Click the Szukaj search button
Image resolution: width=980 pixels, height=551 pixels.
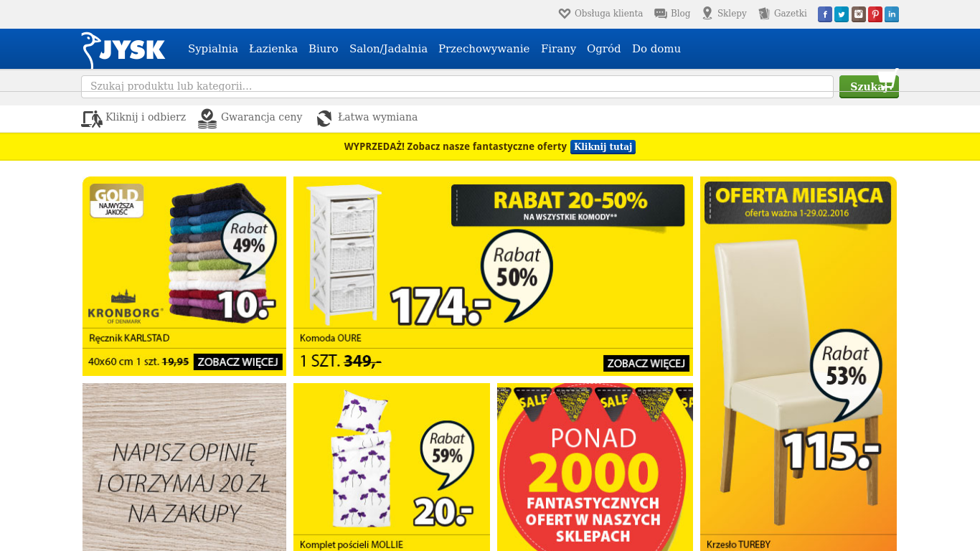tap(869, 87)
